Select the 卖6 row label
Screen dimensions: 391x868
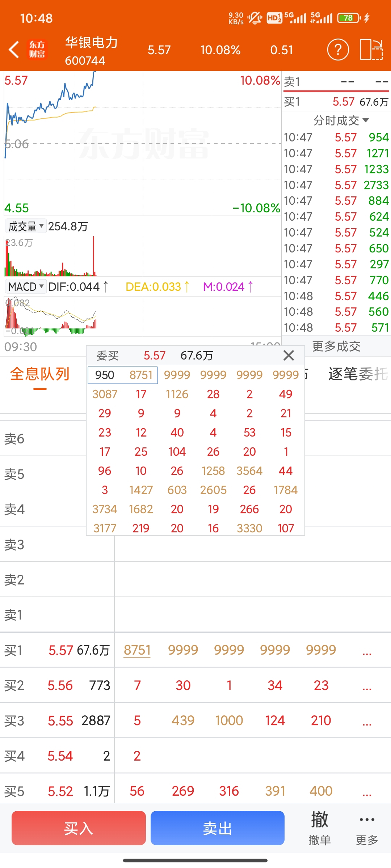coord(14,439)
